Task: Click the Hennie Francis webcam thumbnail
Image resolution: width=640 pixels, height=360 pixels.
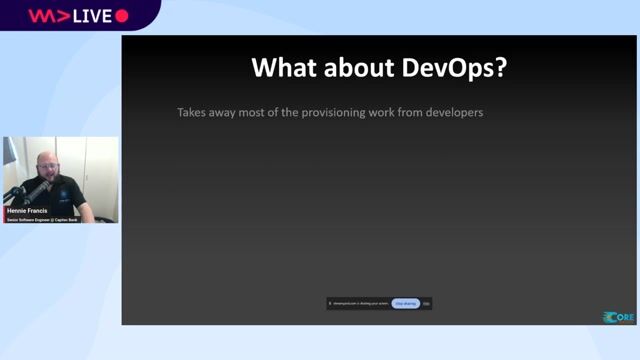Action: click(x=61, y=180)
